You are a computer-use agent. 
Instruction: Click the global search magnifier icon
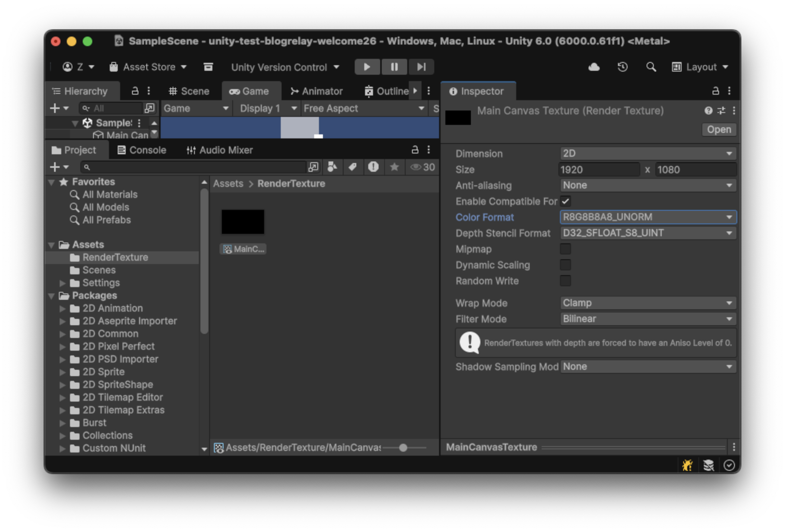tap(651, 67)
